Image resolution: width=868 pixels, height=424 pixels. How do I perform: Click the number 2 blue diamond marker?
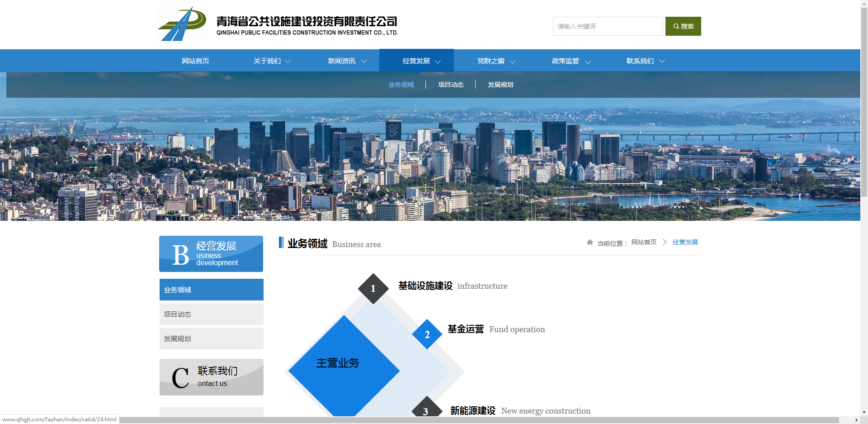427,334
